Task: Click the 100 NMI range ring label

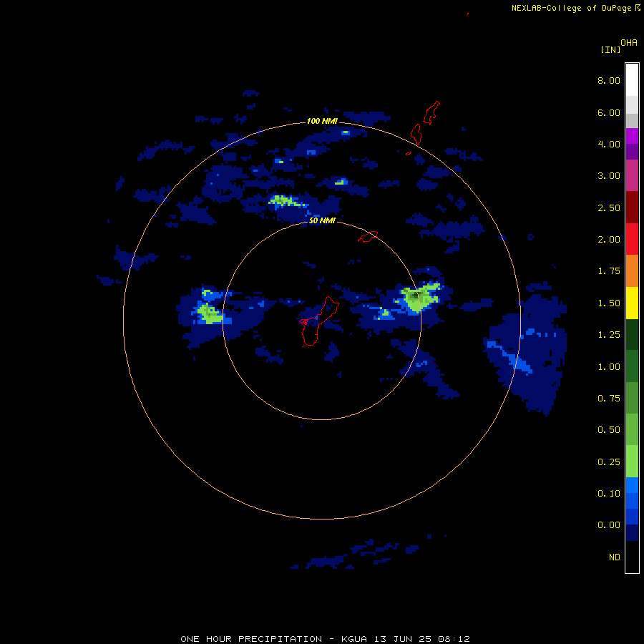Action: click(322, 121)
